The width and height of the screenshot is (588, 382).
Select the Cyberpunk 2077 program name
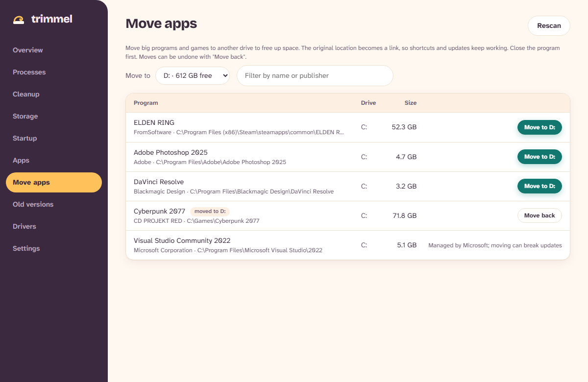tap(159, 211)
